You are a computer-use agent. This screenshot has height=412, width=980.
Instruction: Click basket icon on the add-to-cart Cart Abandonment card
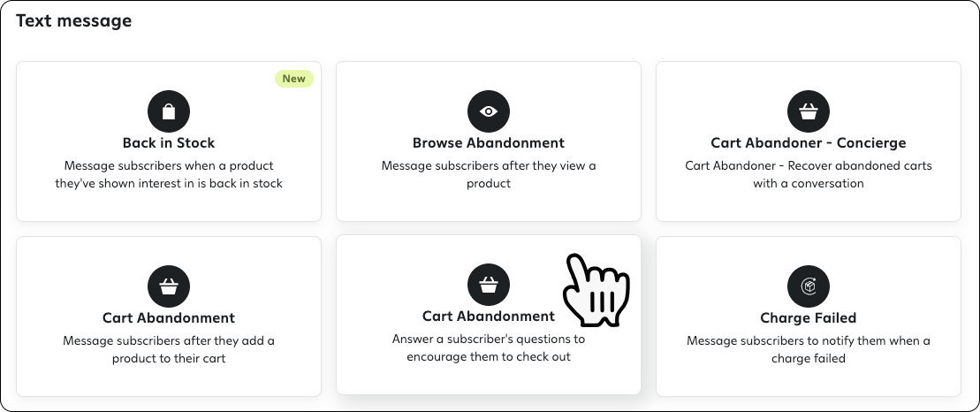point(169,286)
